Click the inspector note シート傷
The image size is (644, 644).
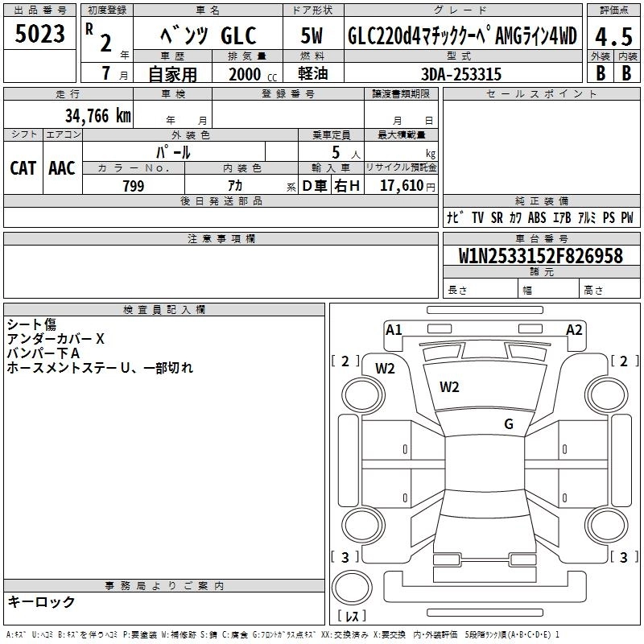point(31,325)
